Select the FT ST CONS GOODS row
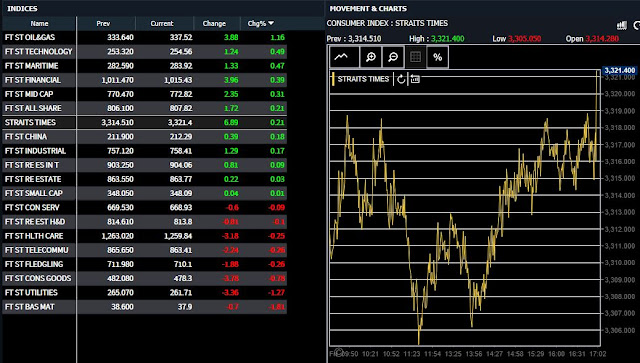640x363 pixels. [145, 278]
